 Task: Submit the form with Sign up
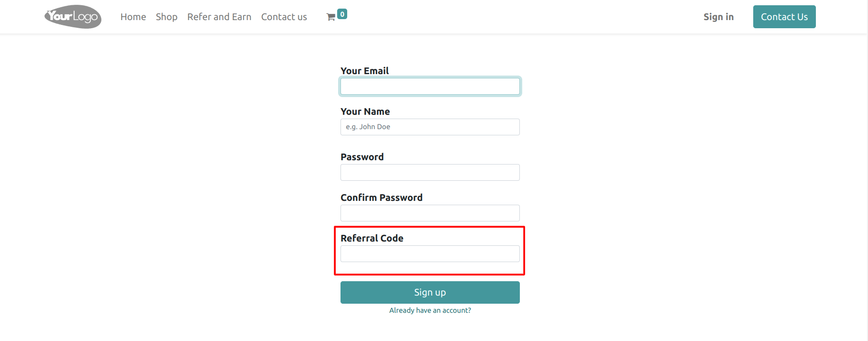pos(430,292)
